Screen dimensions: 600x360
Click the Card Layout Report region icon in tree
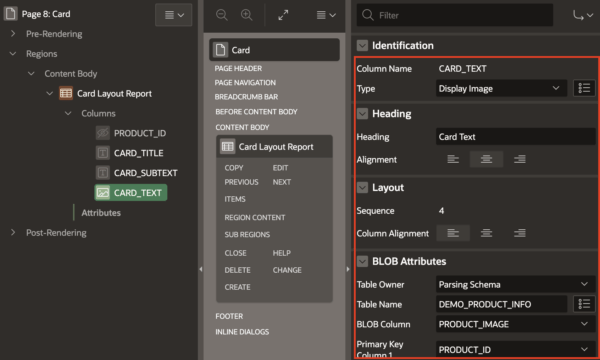(x=66, y=93)
